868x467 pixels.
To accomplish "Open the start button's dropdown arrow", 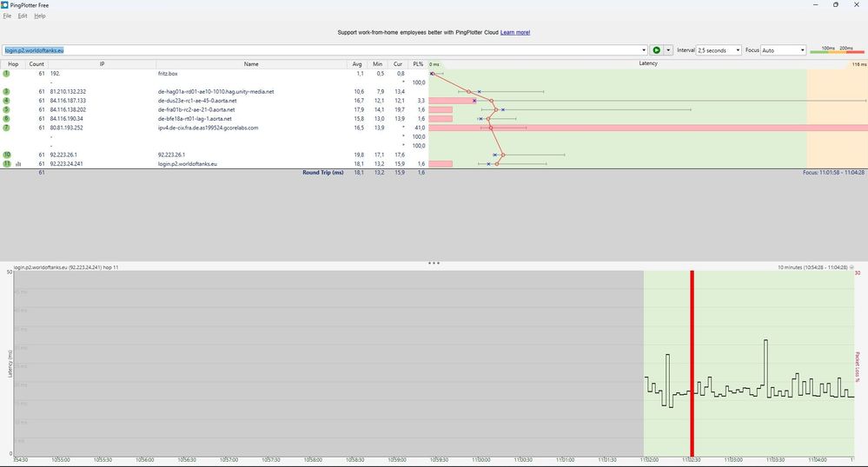I will pyautogui.click(x=668, y=49).
